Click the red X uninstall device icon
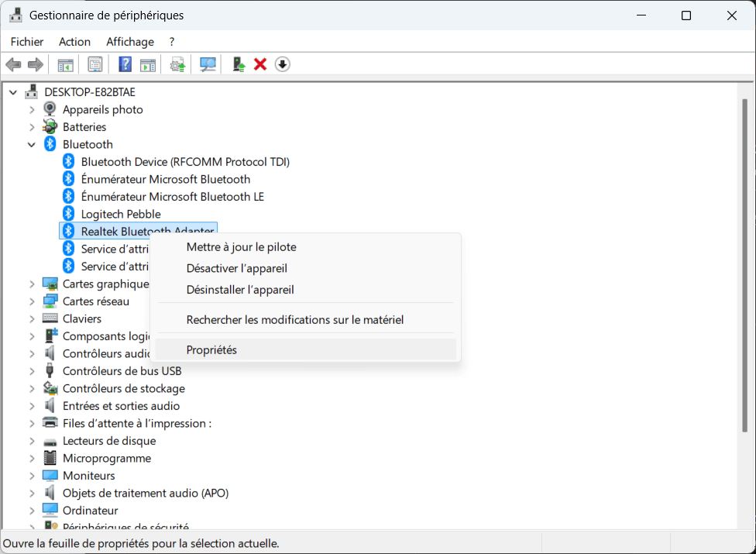 click(x=260, y=64)
